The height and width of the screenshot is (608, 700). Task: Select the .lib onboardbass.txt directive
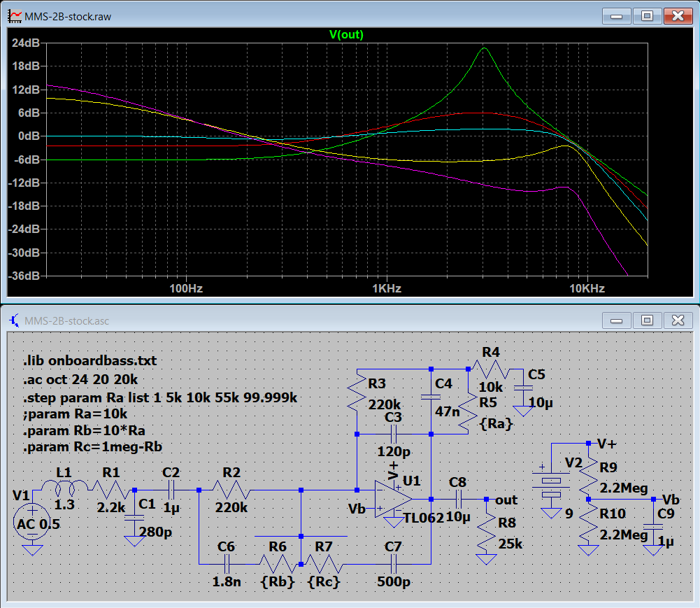(90, 360)
